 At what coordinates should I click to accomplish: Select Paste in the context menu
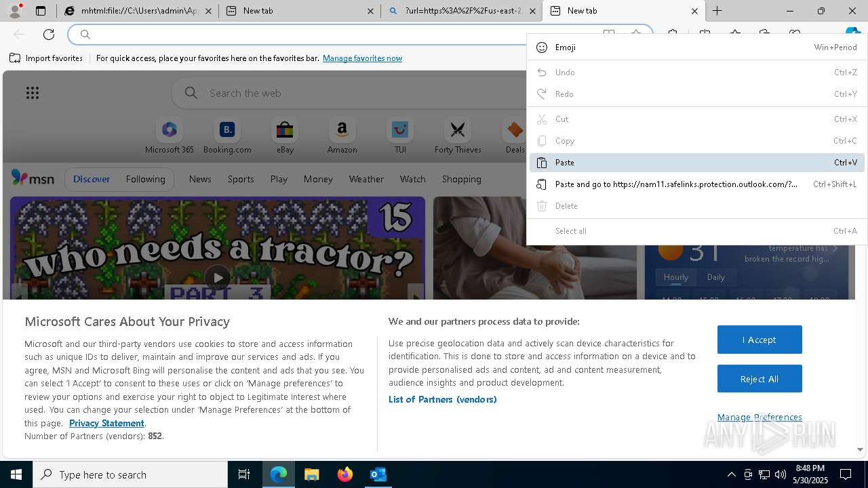coord(697,163)
